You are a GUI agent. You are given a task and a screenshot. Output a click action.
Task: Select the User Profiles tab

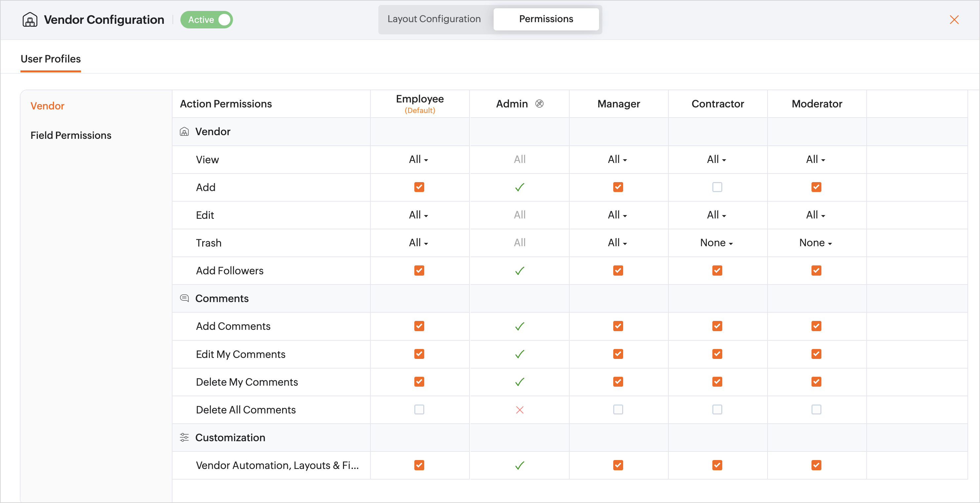51,59
